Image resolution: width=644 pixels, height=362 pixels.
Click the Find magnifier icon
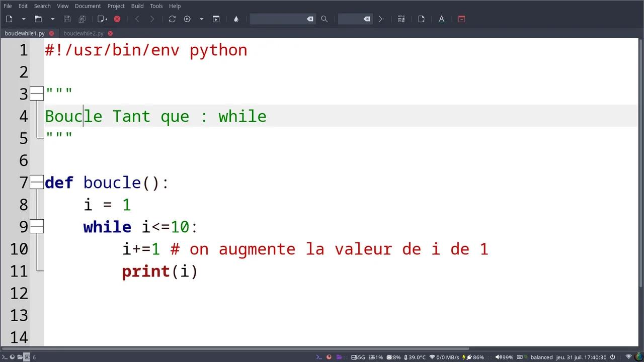point(324,19)
